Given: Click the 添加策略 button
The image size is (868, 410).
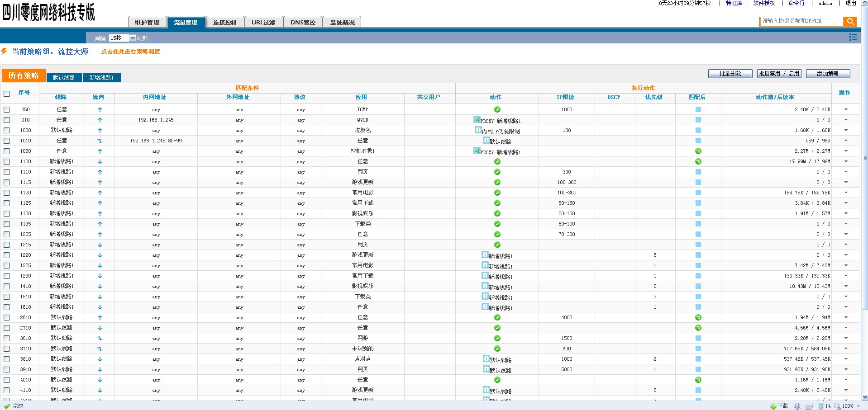Looking at the screenshot, I should click(828, 74).
